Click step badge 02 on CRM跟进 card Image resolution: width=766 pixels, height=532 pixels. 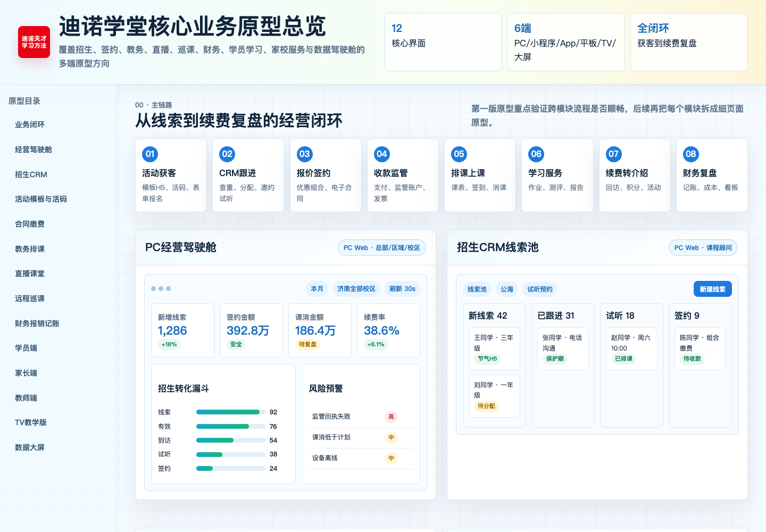[227, 154]
